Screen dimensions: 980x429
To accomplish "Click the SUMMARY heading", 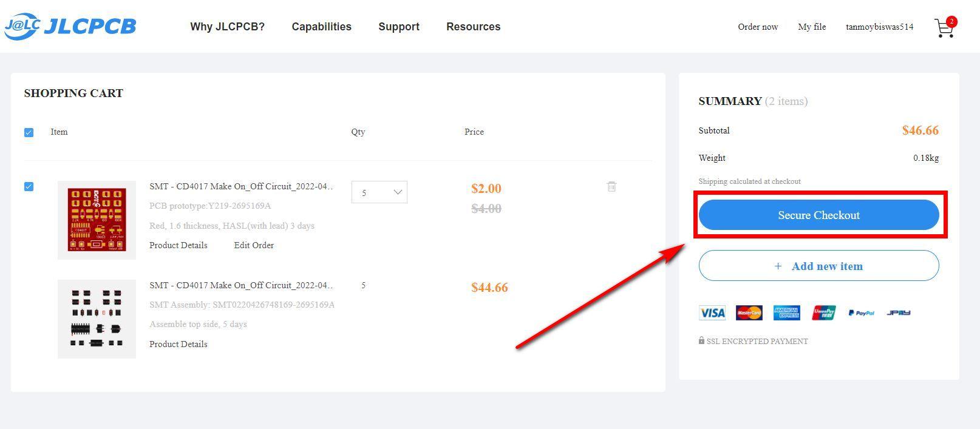I will pos(730,101).
